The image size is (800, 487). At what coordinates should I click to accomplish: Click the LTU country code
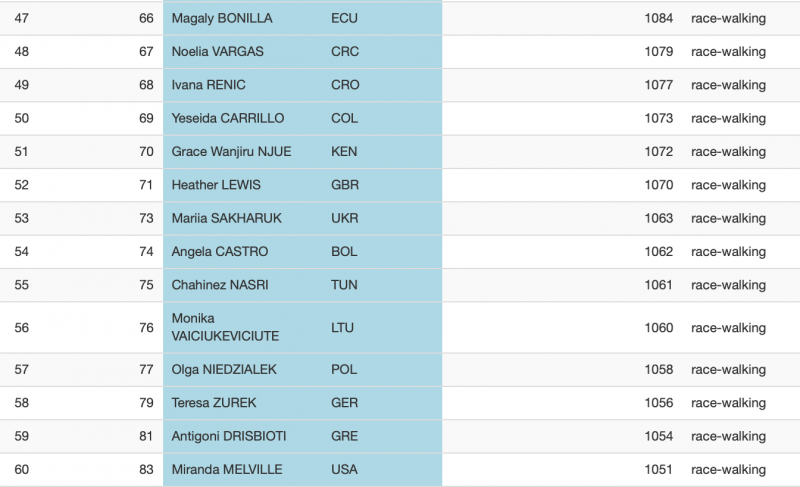click(342, 327)
